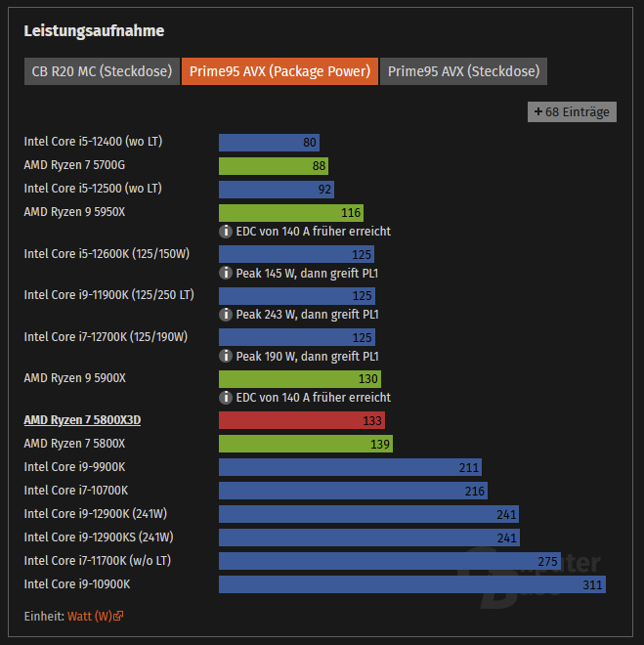Click label Intel Core i5-12600K (125/150W)
Image resolution: width=644 pixels, height=645 pixels.
point(107,254)
